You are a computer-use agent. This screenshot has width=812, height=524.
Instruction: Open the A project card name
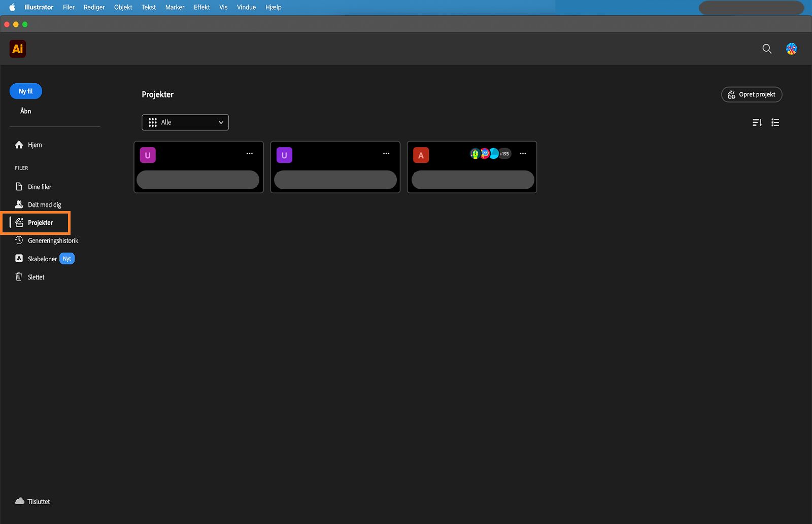point(473,180)
